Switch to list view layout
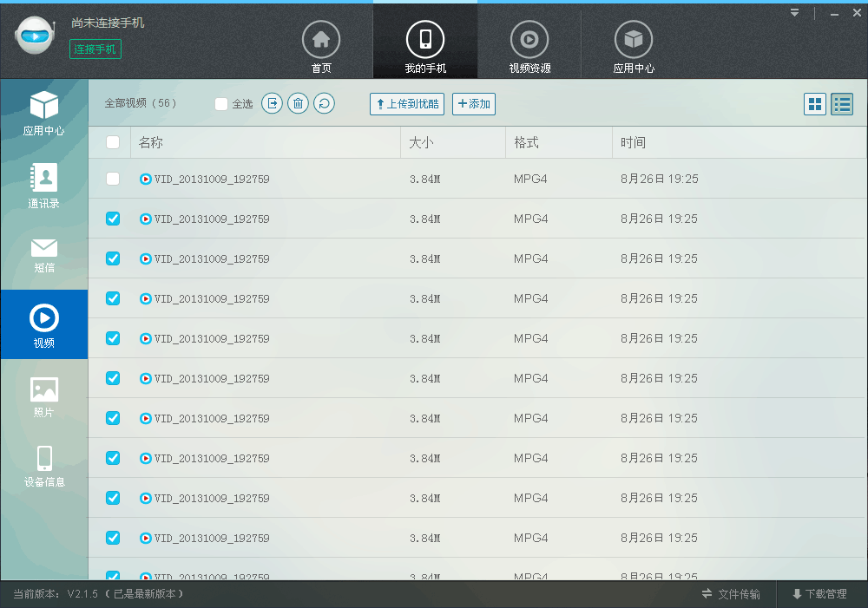This screenshot has width=868, height=608. [x=842, y=104]
